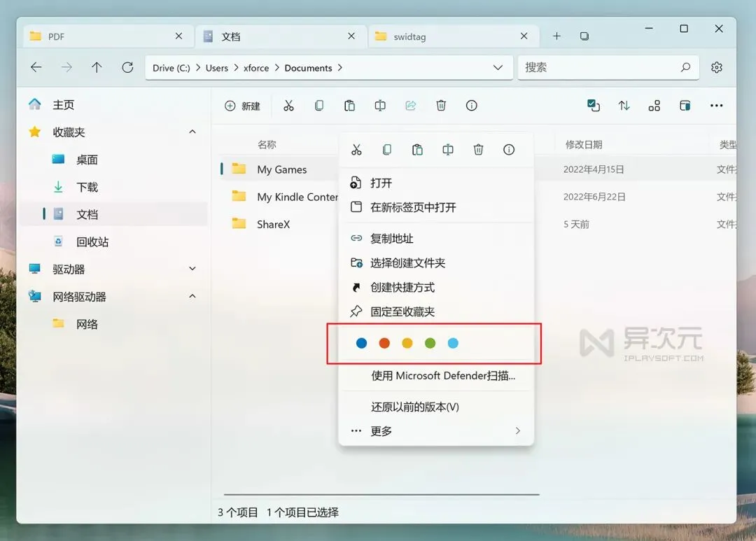Click the Properties info icon in context menu
This screenshot has height=541, width=756.
tap(509, 150)
